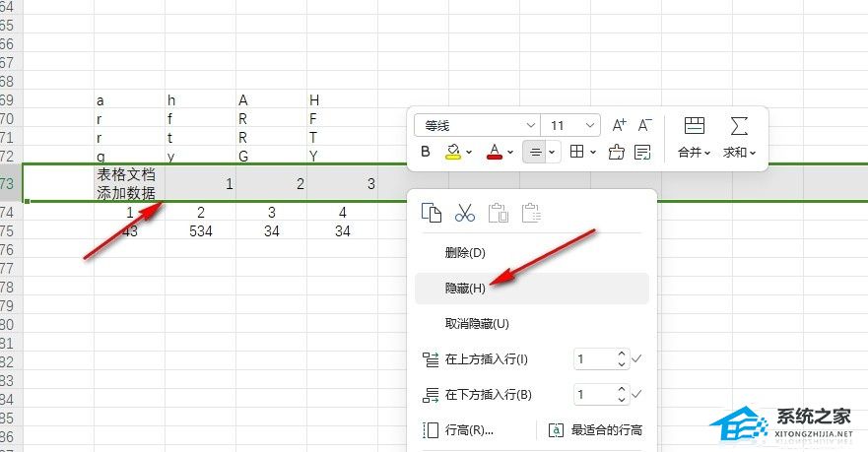
Task: Click the Paste Special icon
Action: click(x=531, y=213)
